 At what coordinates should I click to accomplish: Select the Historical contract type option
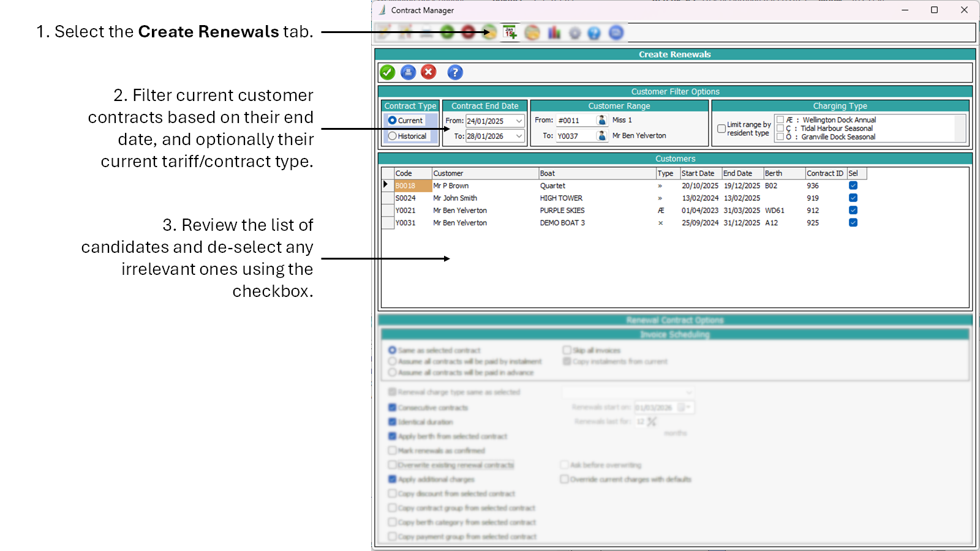(x=393, y=136)
